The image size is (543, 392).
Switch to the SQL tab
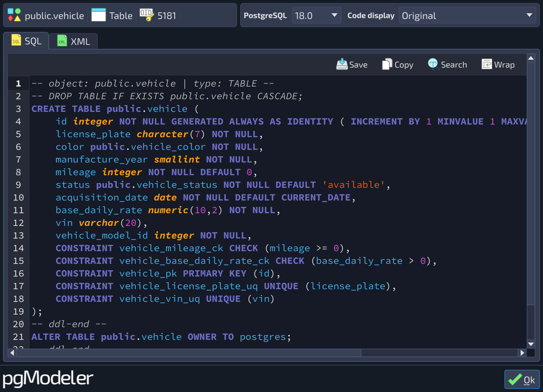click(26, 41)
